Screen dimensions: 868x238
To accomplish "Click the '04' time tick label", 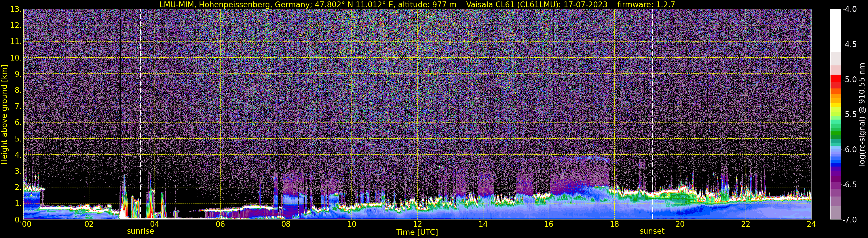I will 155,224.
